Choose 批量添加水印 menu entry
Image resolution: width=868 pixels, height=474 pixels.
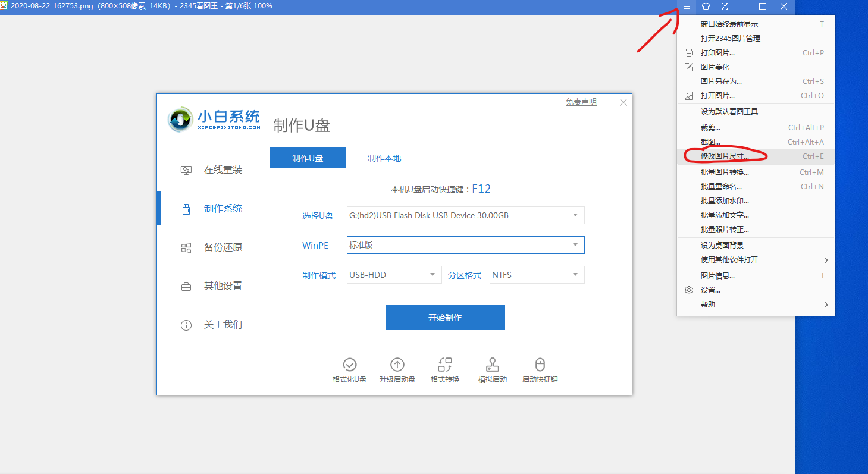[725, 201]
